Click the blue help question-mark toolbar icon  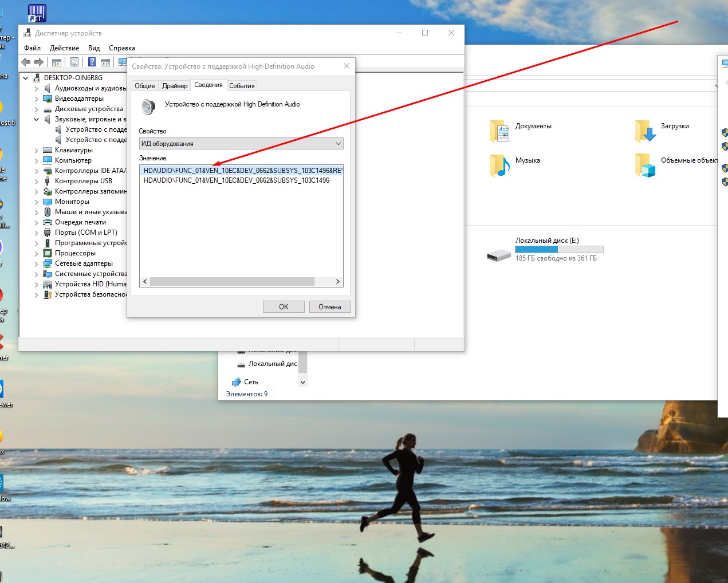(92, 62)
